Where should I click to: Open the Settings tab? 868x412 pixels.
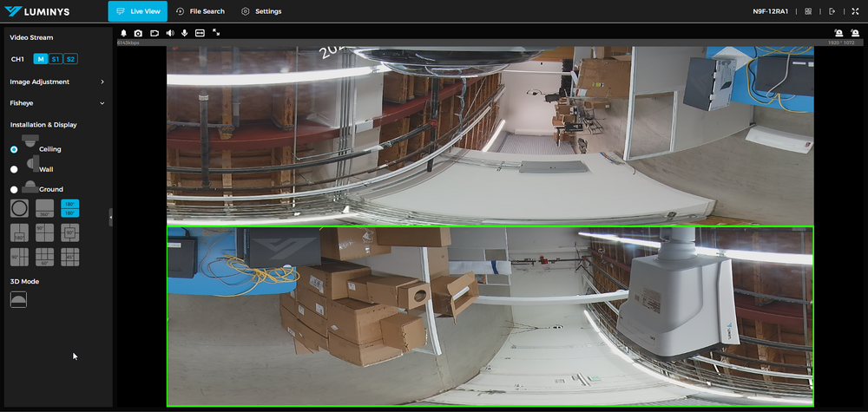click(261, 11)
